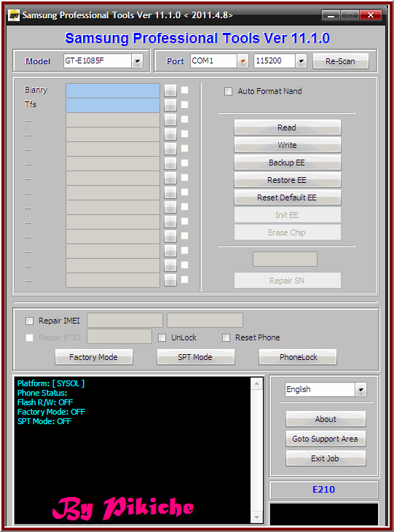Click the log panel scroll down arrow
The image size is (394, 532).
(x=256, y=517)
